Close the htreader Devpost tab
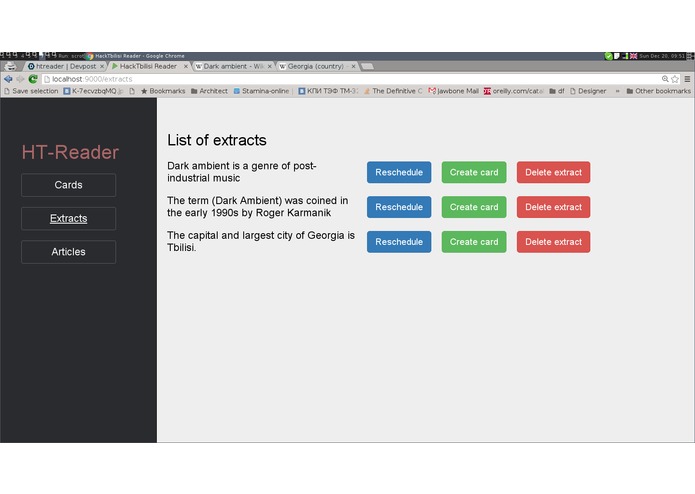 (102, 66)
